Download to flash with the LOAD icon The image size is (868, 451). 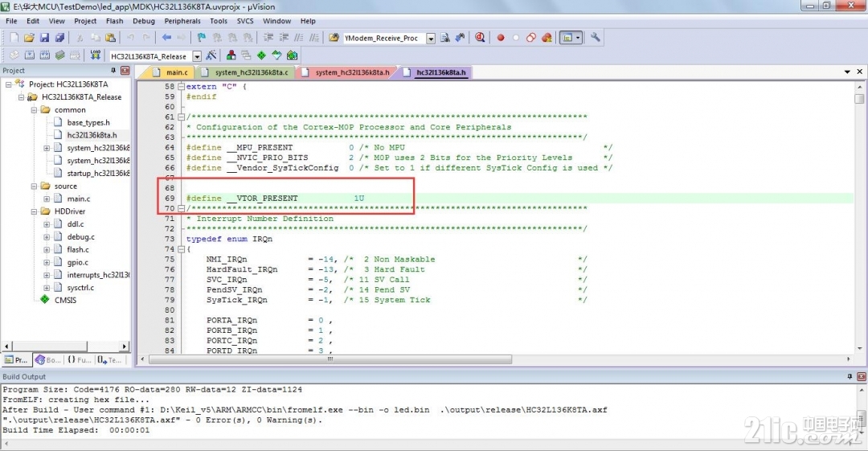pyautogui.click(x=95, y=55)
